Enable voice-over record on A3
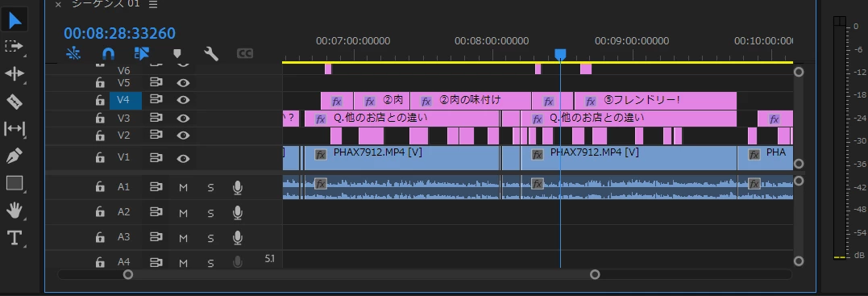This screenshot has height=296, width=868. click(x=238, y=238)
